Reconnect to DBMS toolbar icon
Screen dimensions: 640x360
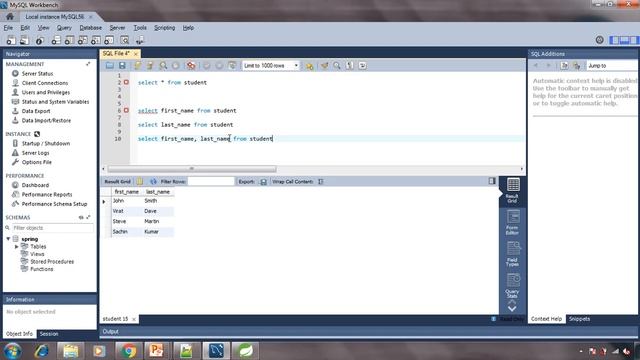tap(140, 40)
